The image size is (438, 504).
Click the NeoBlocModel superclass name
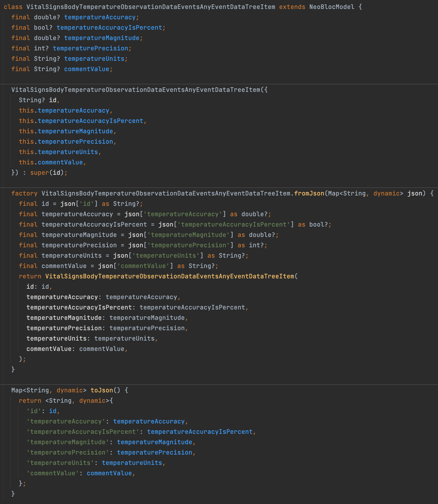(332, 7)
